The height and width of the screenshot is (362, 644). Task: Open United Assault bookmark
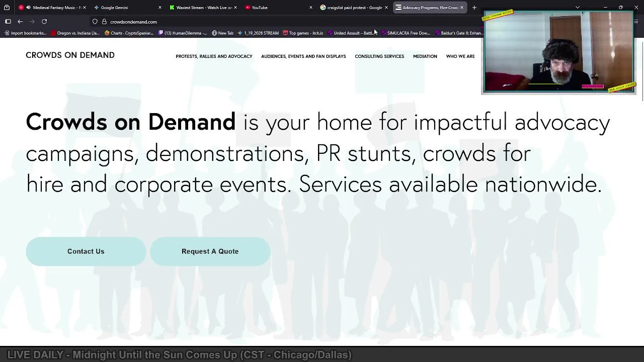[x=350, y=33]
